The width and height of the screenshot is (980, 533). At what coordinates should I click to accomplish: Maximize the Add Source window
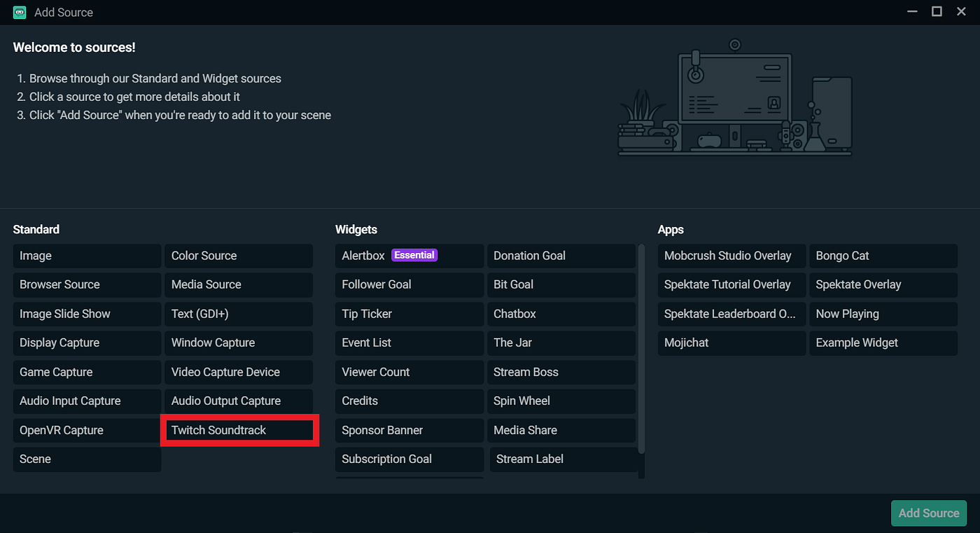(937, 12)
